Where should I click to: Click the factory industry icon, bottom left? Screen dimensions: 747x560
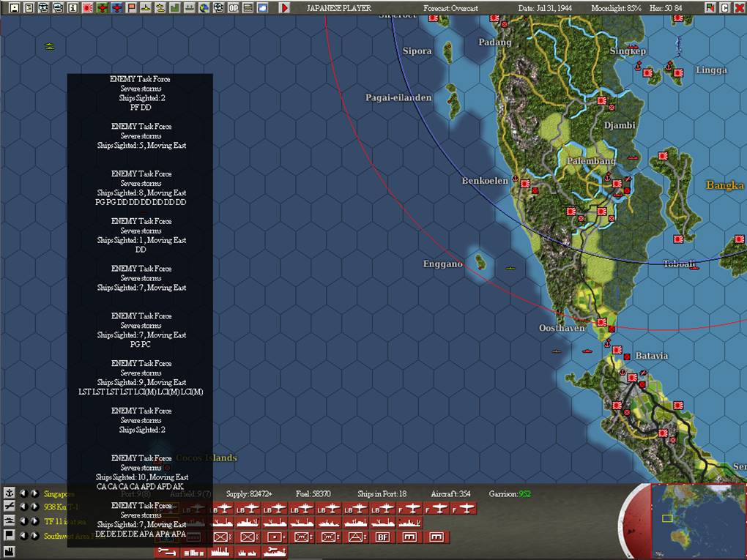coord(9,552)
